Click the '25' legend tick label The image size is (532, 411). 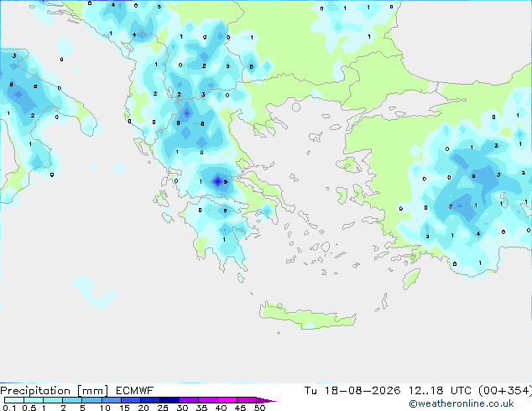coord(163,408)
